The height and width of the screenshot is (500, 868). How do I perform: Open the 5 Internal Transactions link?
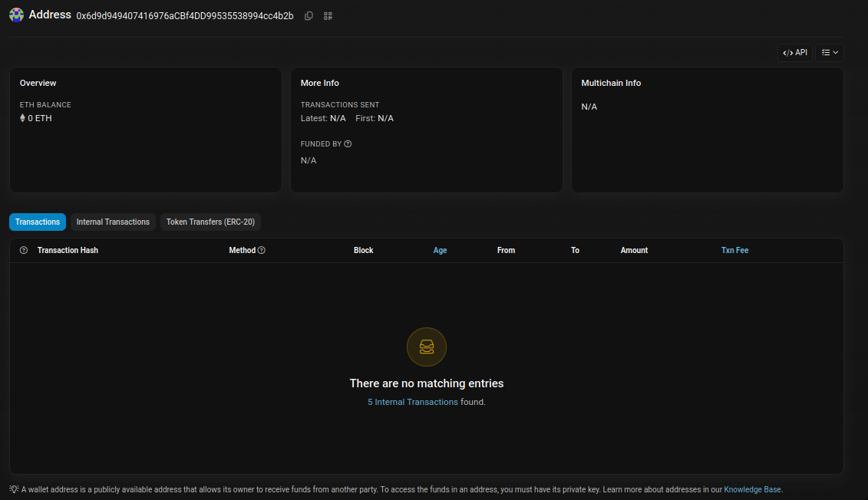(413, 402)
